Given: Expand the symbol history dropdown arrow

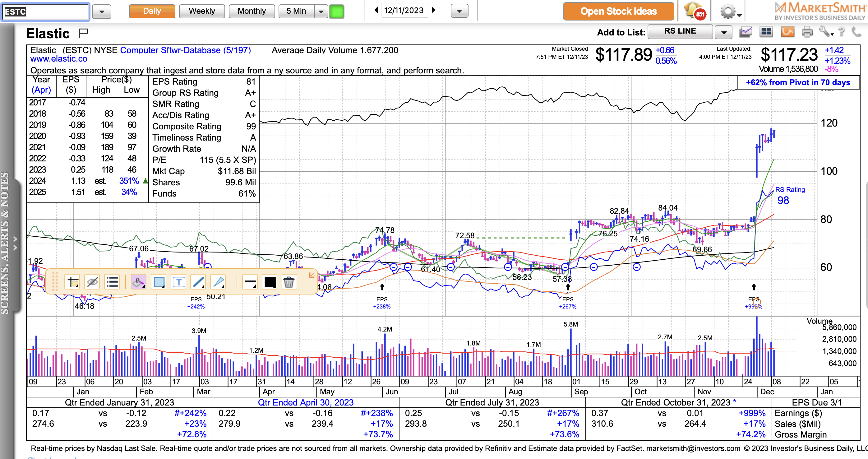Looking at the screenshot, I should click(101, 12).
